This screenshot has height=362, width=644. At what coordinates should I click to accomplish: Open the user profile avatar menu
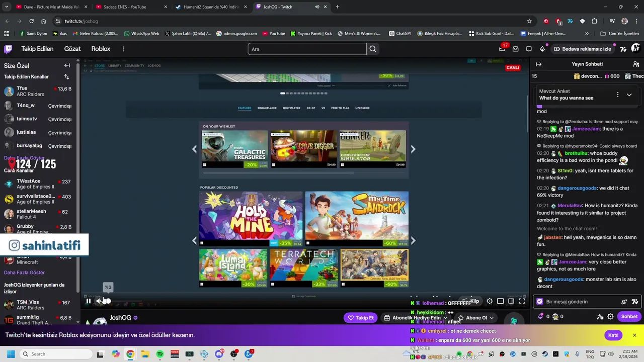click(x=635, y=48)
